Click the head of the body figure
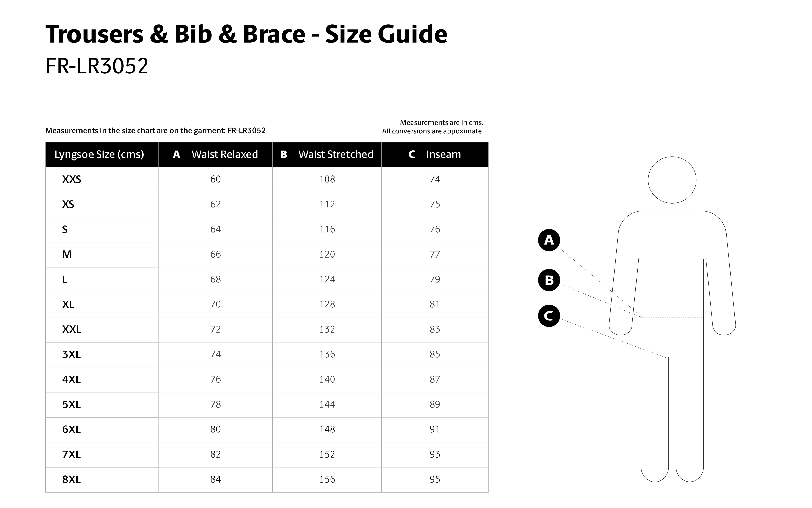The width and height of the screenshot is (812, 508). [x=672, y=180]
